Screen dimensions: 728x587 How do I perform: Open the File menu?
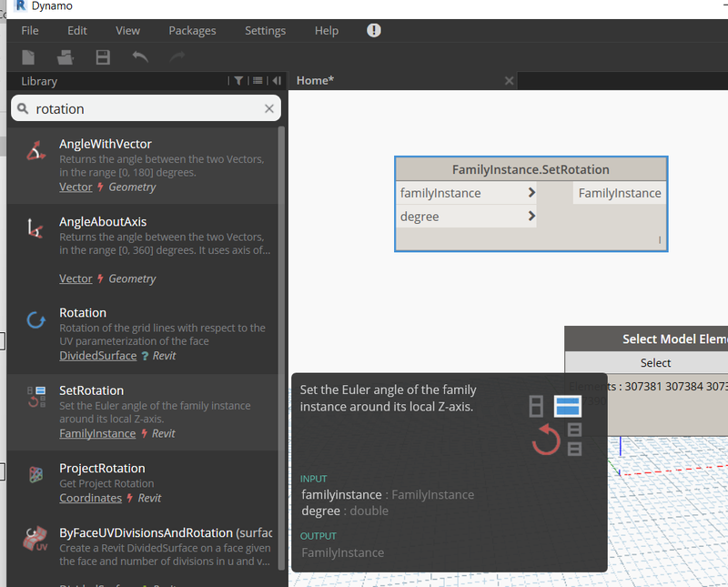point(30,31)
